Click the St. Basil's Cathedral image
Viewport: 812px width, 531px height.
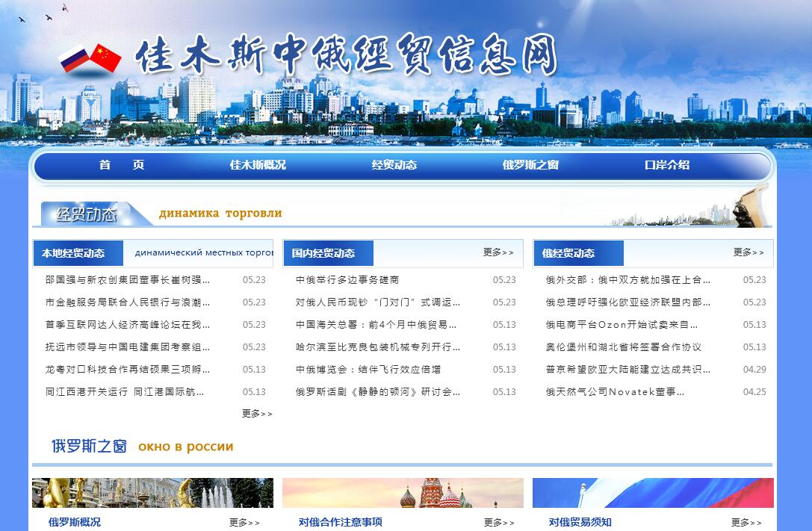(403, 493)
